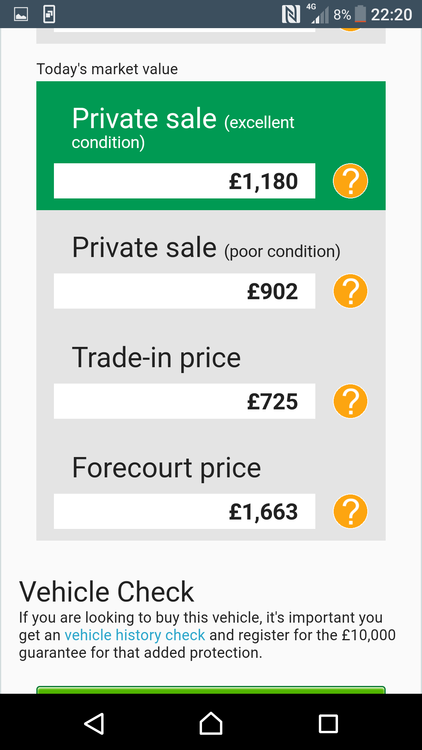Select the £1,663 forecourt value field

point(184,511)
